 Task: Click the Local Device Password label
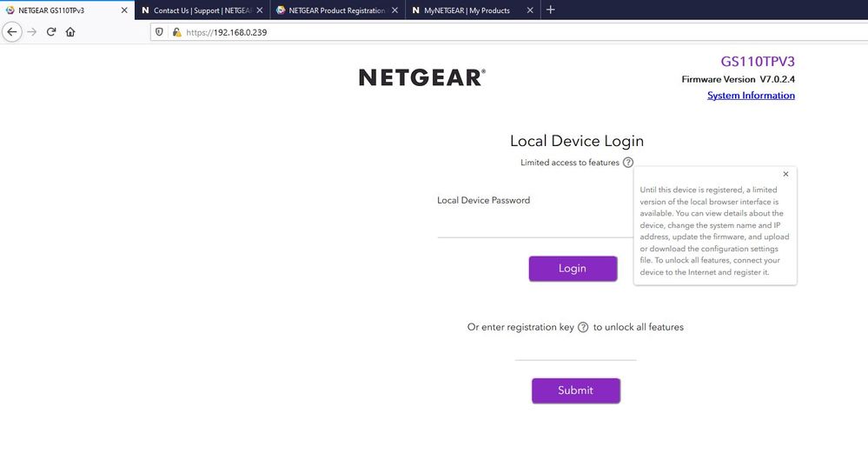pyautogui.click(x=483, y=200)
